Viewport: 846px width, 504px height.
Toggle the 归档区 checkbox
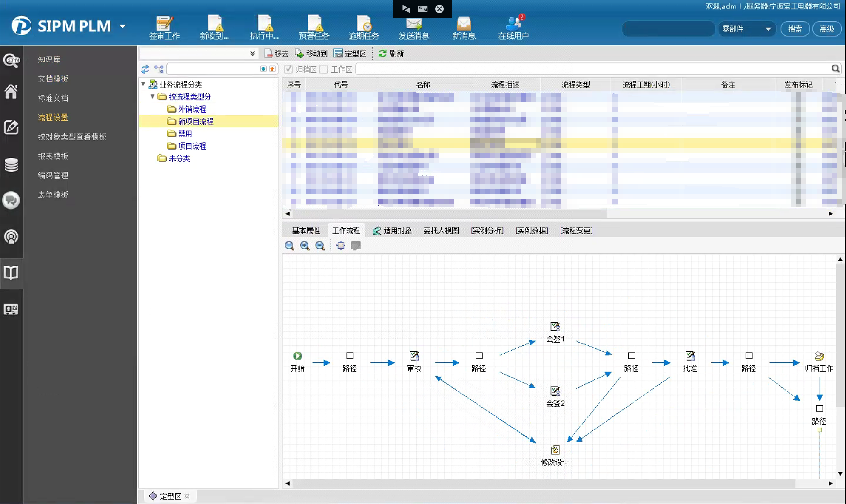288,69
